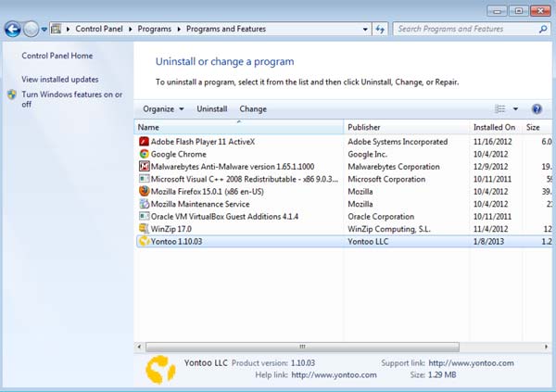Click publisher Adobe Systems Incorporated
Viewport: 556px width, 392px height.
point(398,142)
